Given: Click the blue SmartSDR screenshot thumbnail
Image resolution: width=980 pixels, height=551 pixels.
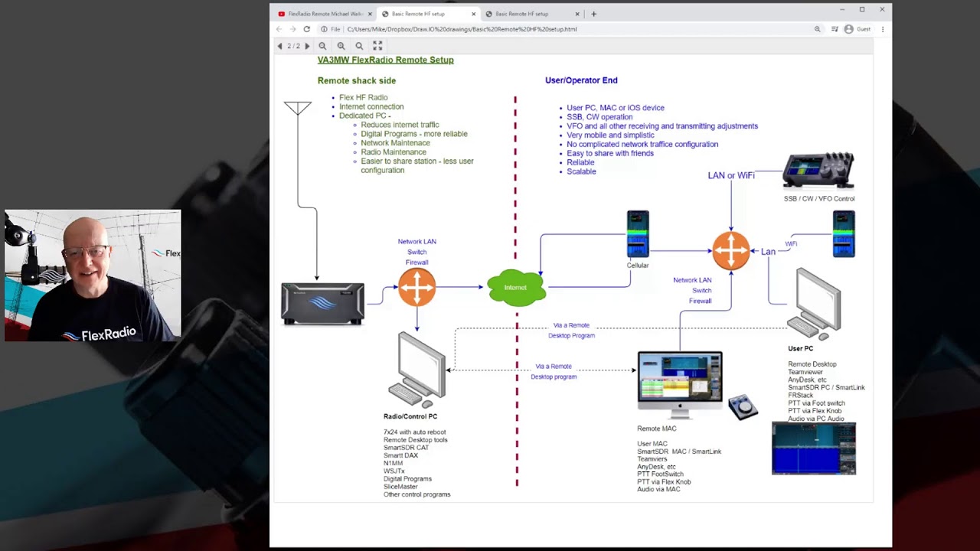Looking at the screenshot, I should click(x=814, y=448).
